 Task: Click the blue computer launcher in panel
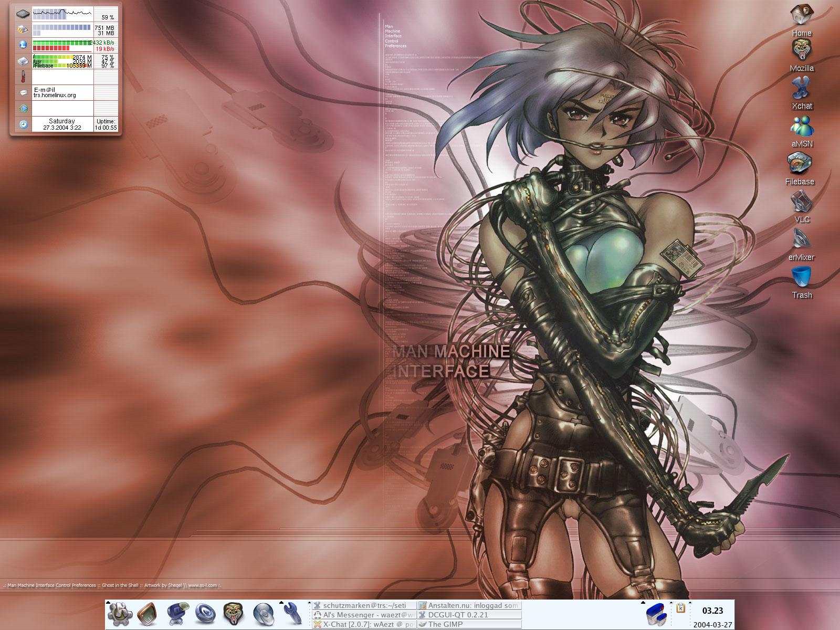pos(177,613)
